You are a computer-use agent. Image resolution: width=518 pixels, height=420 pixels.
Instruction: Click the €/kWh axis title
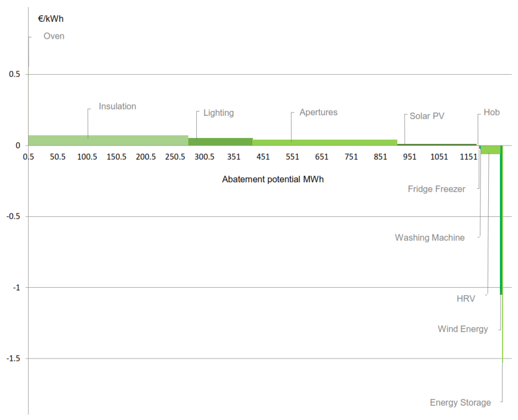pyautogui.click(x=51, y=19)
